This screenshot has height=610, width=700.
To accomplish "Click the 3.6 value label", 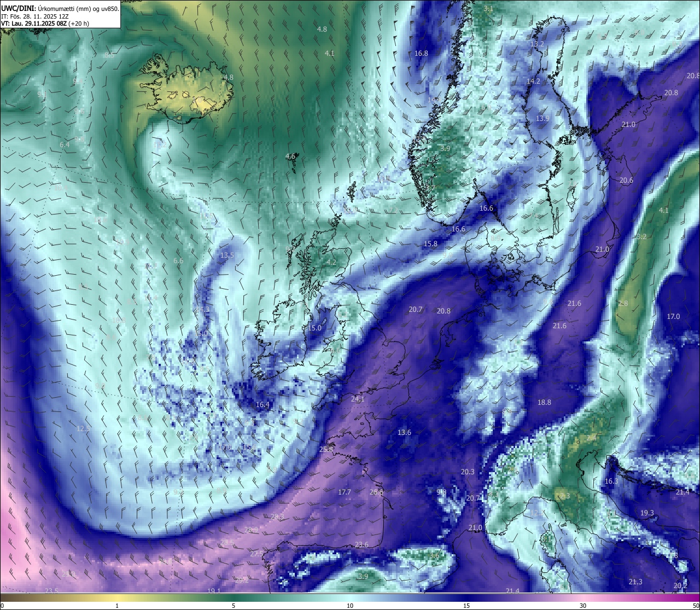I will tap(434, 556).
